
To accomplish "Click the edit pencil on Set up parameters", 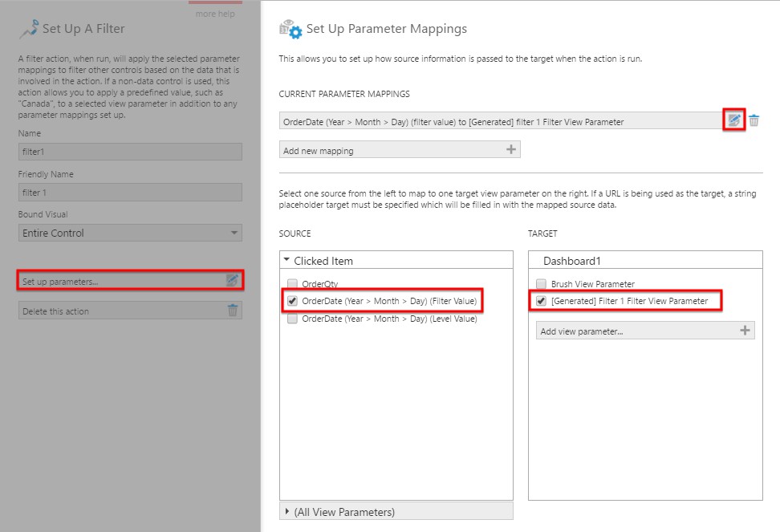I will 231,279.
